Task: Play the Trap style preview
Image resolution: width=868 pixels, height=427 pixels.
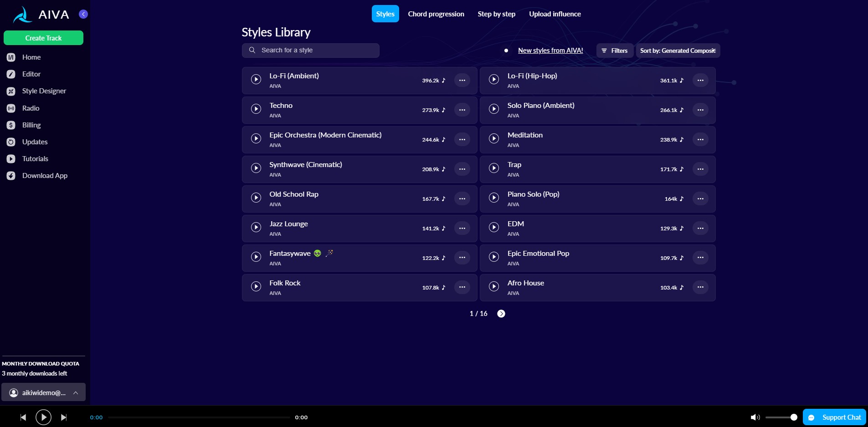Action: [x=494, y=168]
